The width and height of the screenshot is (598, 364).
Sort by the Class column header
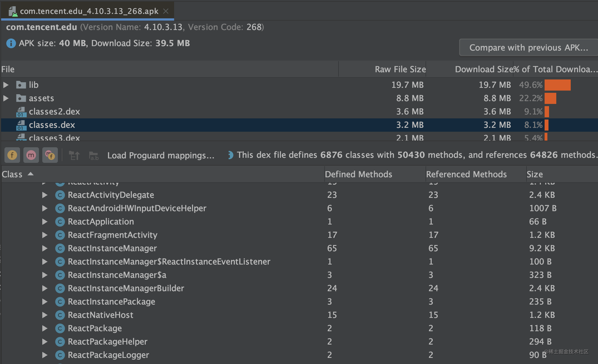163,174
